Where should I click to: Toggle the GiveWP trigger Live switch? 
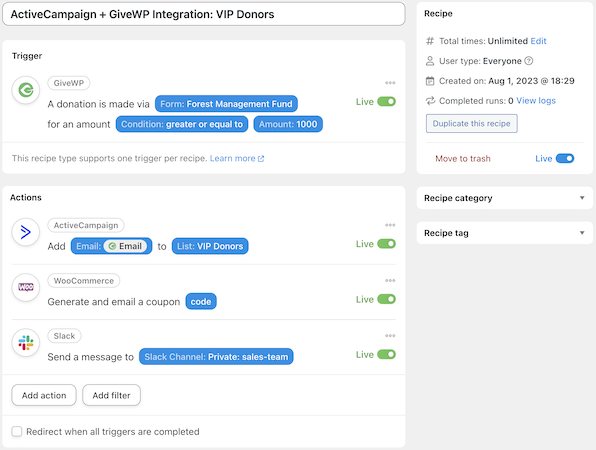pos(387,101)
